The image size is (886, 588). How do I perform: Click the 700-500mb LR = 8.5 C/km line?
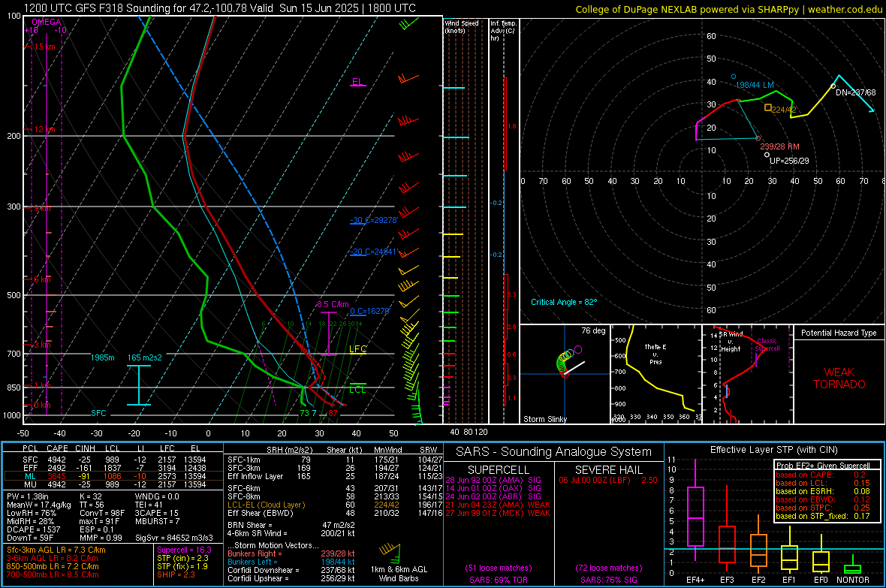(x=53, y=574)
